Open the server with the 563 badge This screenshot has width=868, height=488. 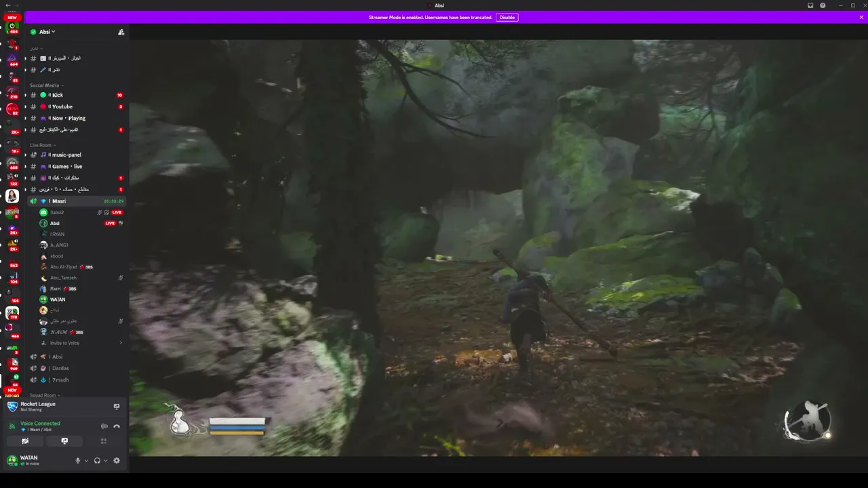12,261
